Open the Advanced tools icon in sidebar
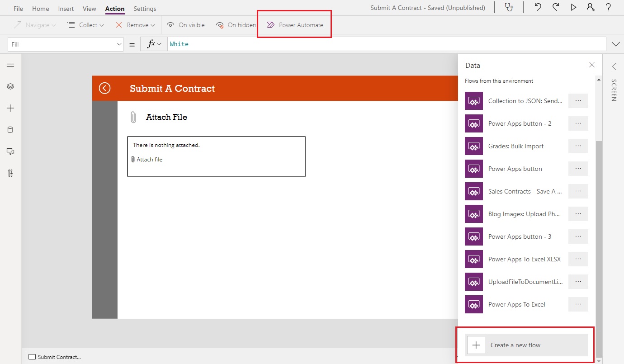The image size is (624, 364). pyautogui.click(x=10, y=173)
